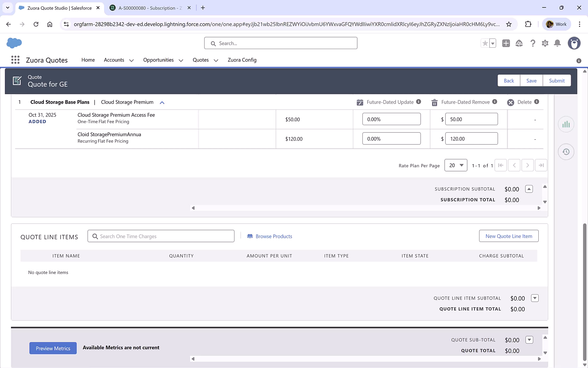Select the Home navigation item

(x=88, y=60)
